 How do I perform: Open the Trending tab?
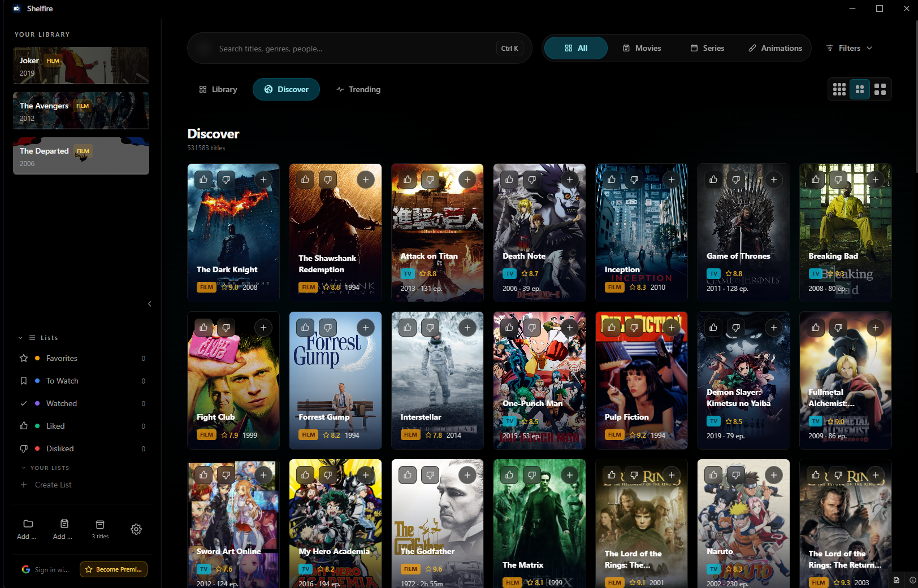pyautogui.click(x=358, y=89)
